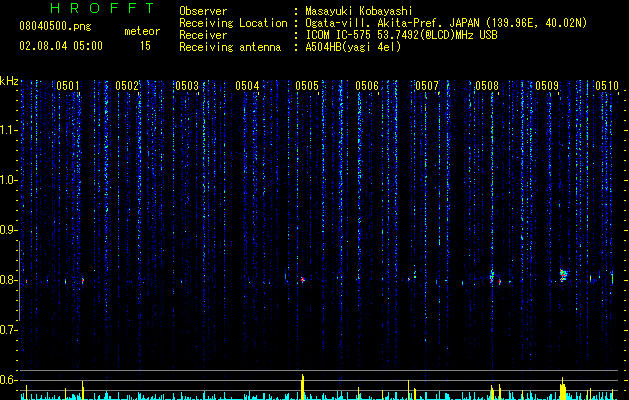
Task: Click the date stamp 02.08.04 05:00
Action: tap(61, 46)
